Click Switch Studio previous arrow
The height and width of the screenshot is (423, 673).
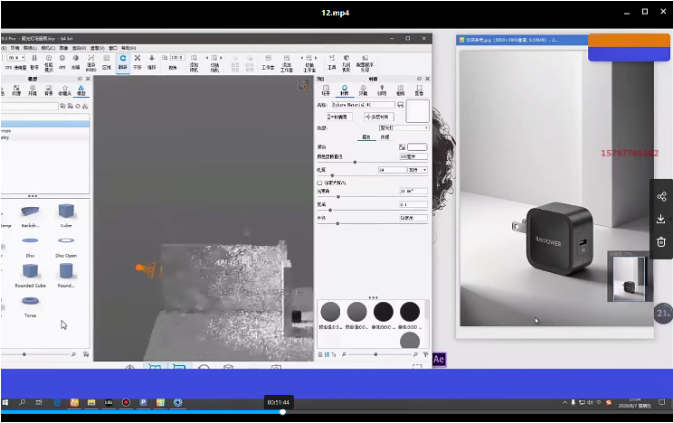(x=302, y=57)
